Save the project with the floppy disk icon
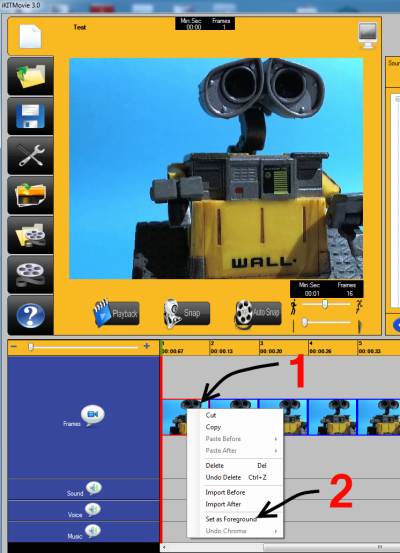Image resolution: width=400 pixels, height=553 pixels. coord(31,116)
